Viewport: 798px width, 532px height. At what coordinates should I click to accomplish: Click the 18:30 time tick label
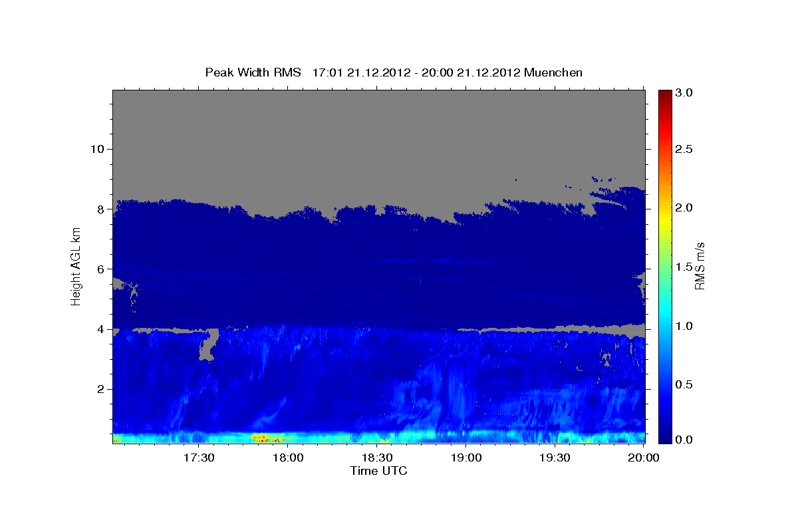(377, 458)
